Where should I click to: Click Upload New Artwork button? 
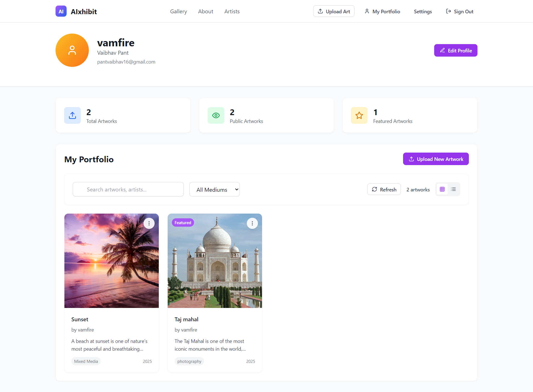click(x=436, y=159)
